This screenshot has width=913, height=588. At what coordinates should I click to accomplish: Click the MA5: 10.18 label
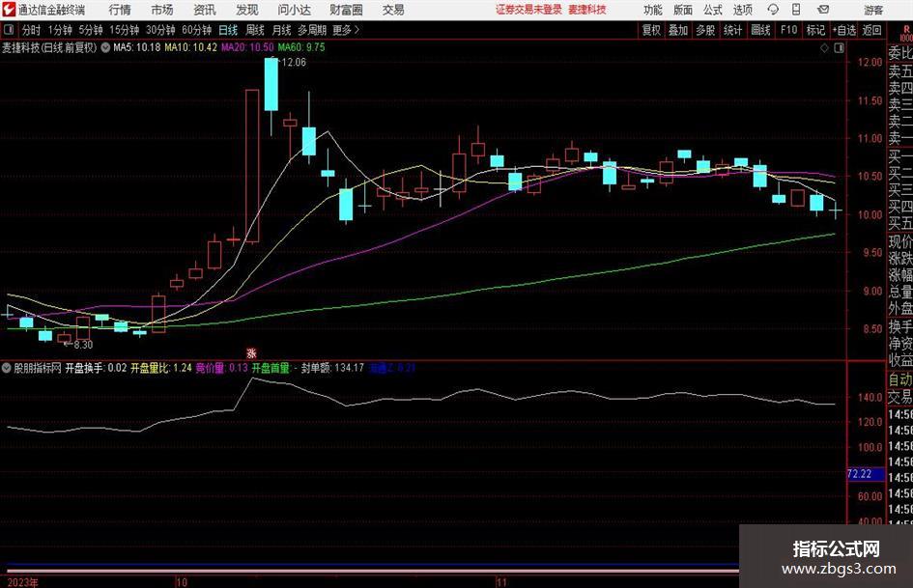pos(137,47)
